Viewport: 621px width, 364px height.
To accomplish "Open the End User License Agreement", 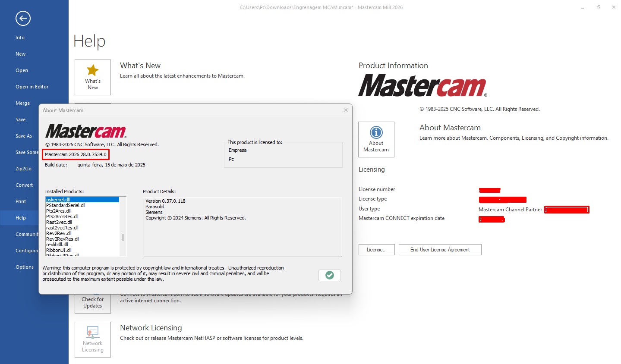I will [440, 250].
